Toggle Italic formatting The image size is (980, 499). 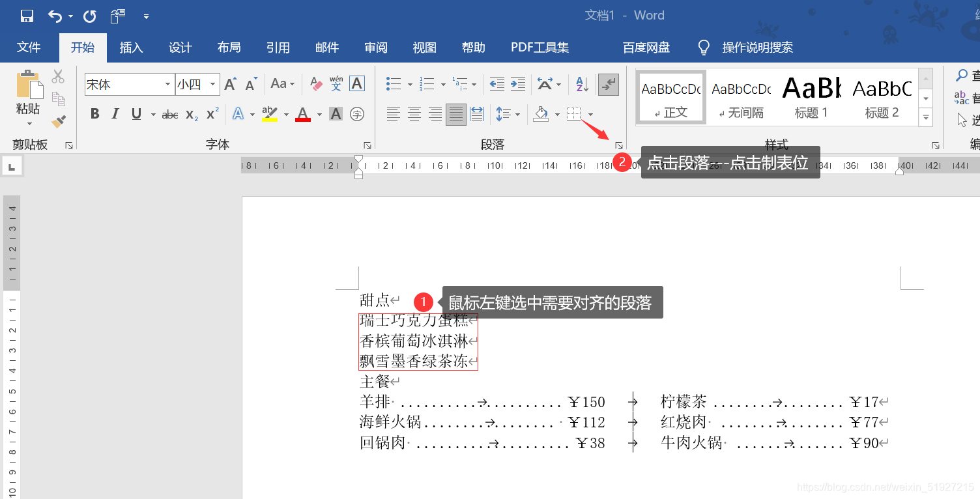pyautogui.click(x=115, y=113)
